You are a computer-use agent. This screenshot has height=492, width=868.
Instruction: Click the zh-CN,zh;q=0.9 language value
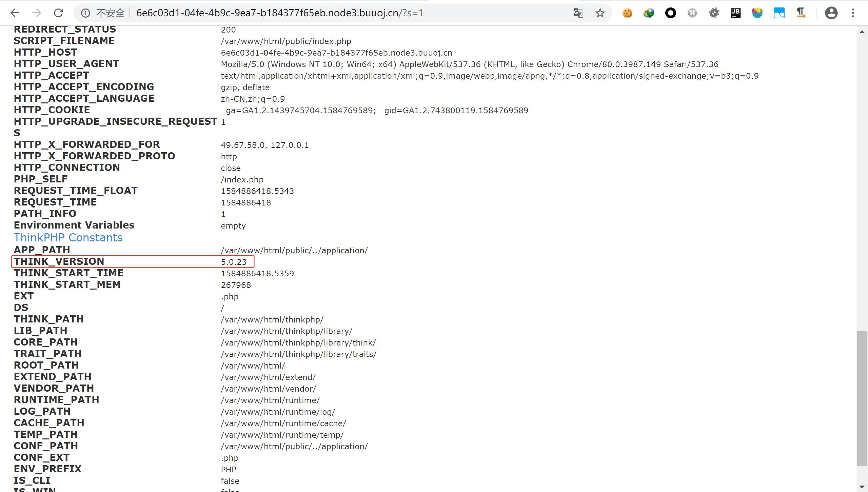coord(253,99)
